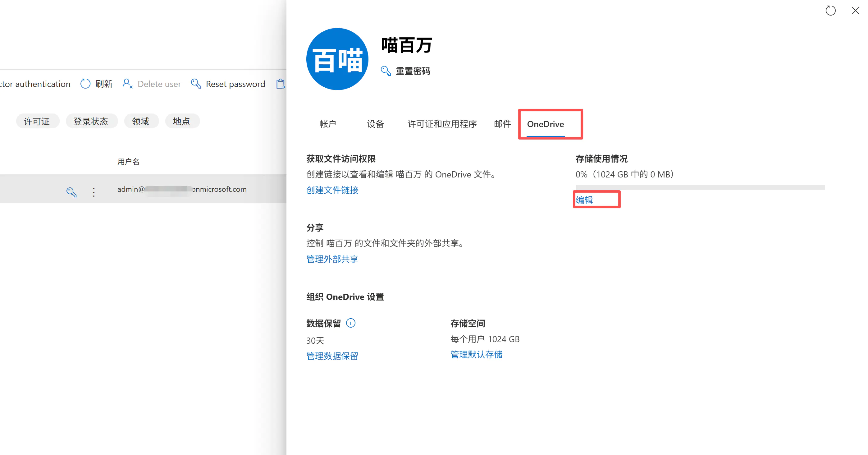Click the Delete user icon
Image resolution: width=868 pixels, height=455 pixels.
point(128,84)
